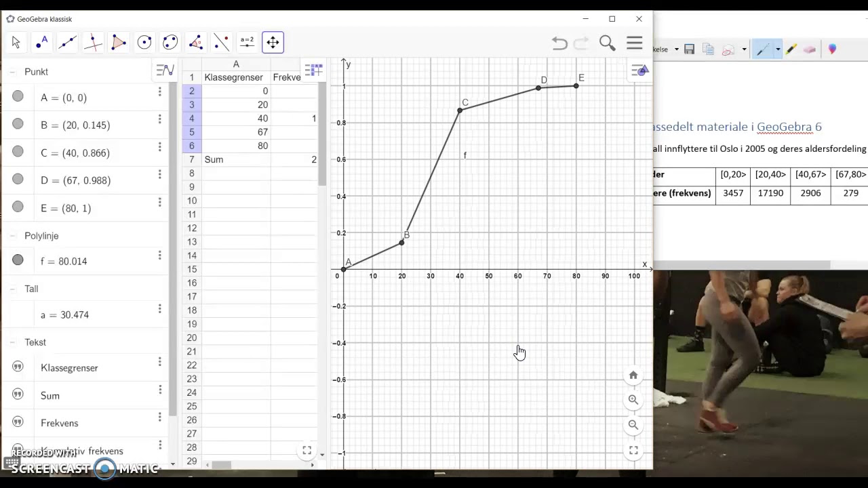This screenshot has width=868, height=488.
Task: Collapse the Punkt group
Action: pos(13,72)
